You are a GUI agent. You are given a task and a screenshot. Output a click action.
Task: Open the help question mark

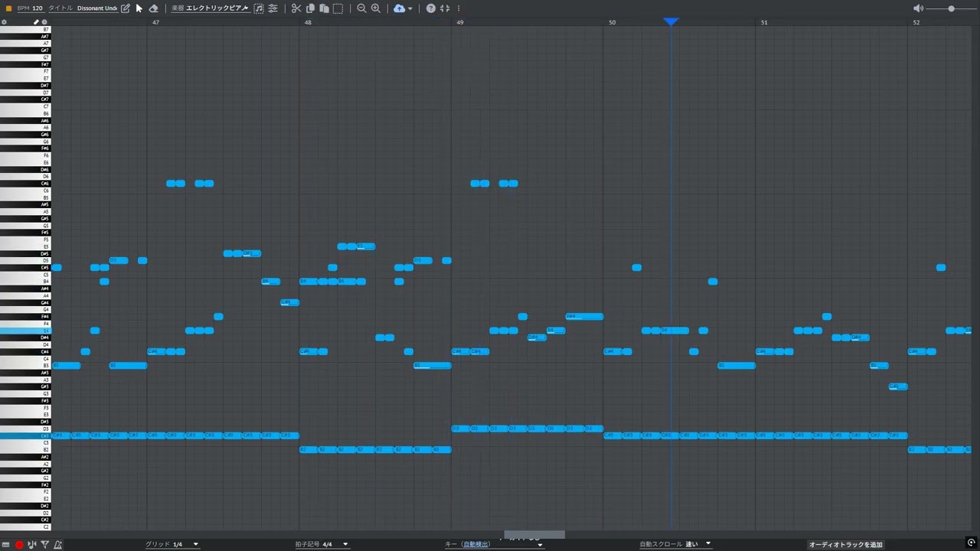(431, 8)
